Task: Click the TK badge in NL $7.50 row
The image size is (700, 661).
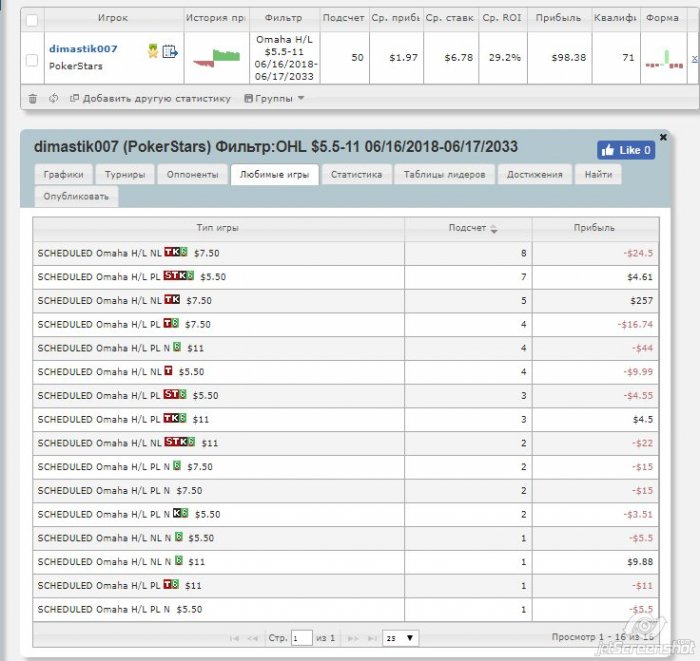Action: tap(172, 299)
